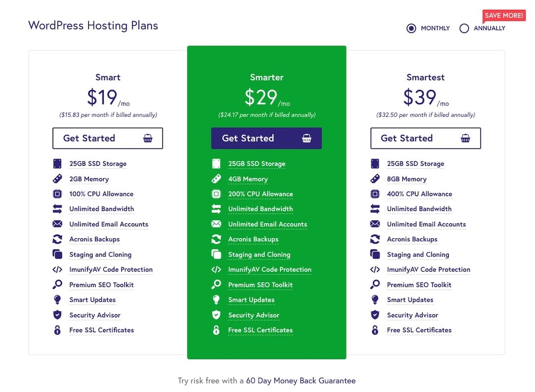Click Get Started for the Smartest plan
The image size is (535, 392).
(426, 138)
